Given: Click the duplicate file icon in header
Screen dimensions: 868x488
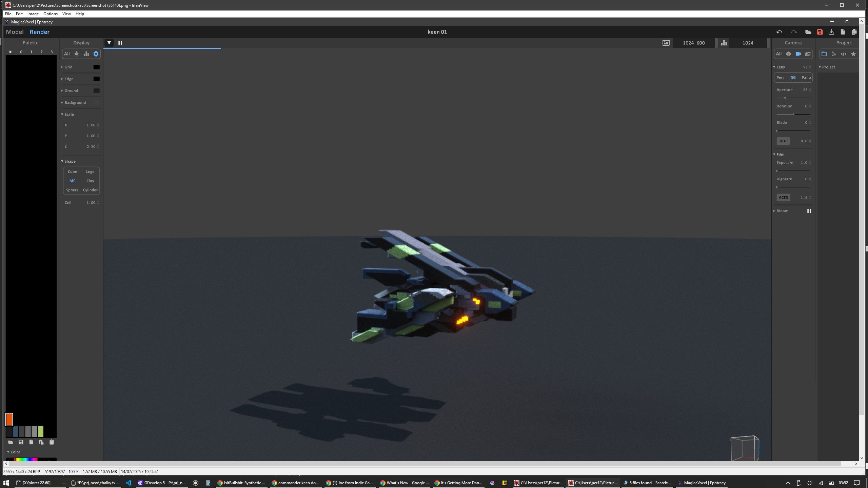Looking at the screenshot, I should 854,32.
